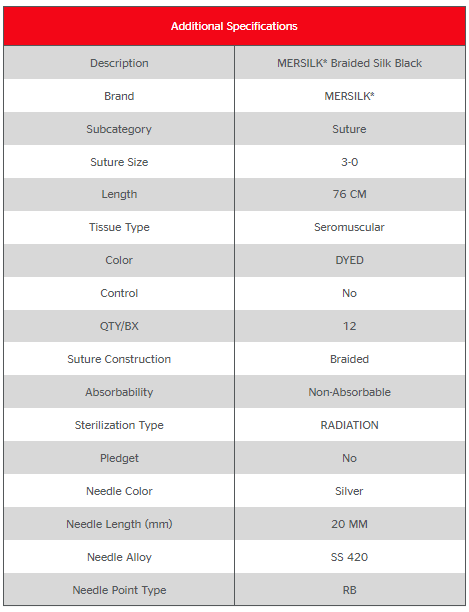Click the SS 420 needle alloy value
This screenshot has height=612, width=469.
point(350,557)
